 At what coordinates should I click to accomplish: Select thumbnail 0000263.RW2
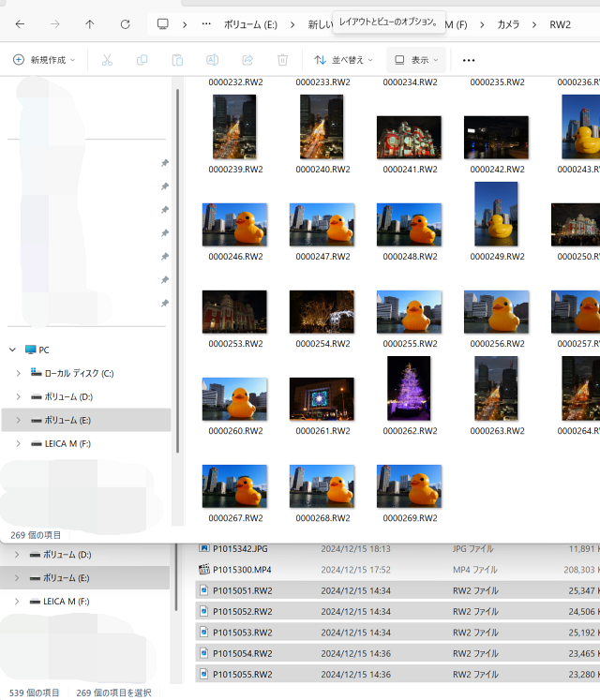(x=496, y=388)
